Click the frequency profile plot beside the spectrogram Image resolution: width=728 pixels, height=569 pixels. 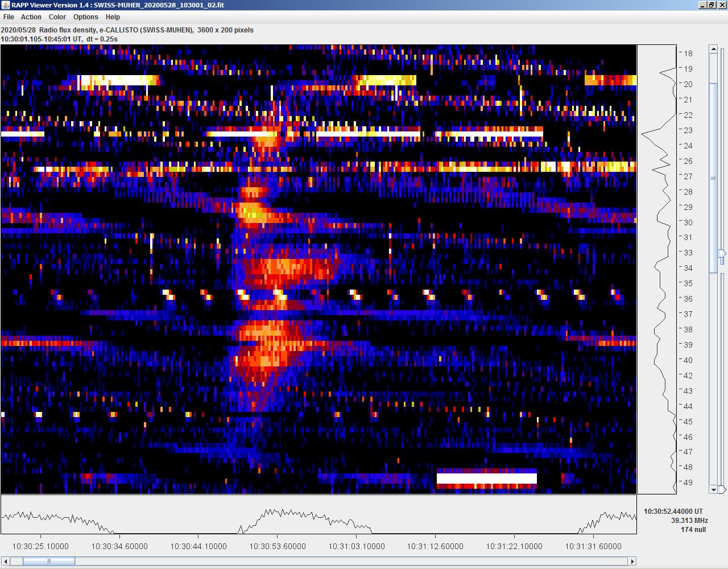click(x=657, y=269)
